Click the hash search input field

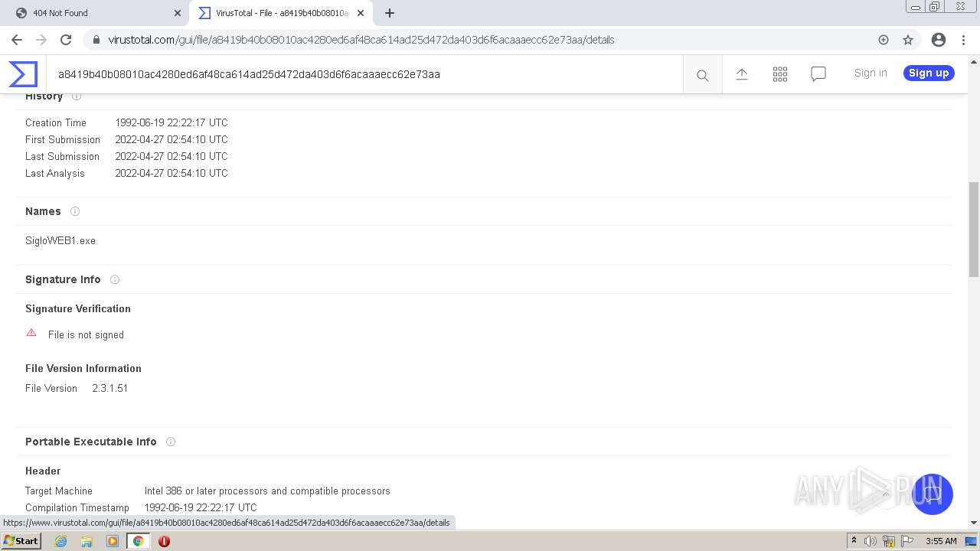tap(364, 74)
